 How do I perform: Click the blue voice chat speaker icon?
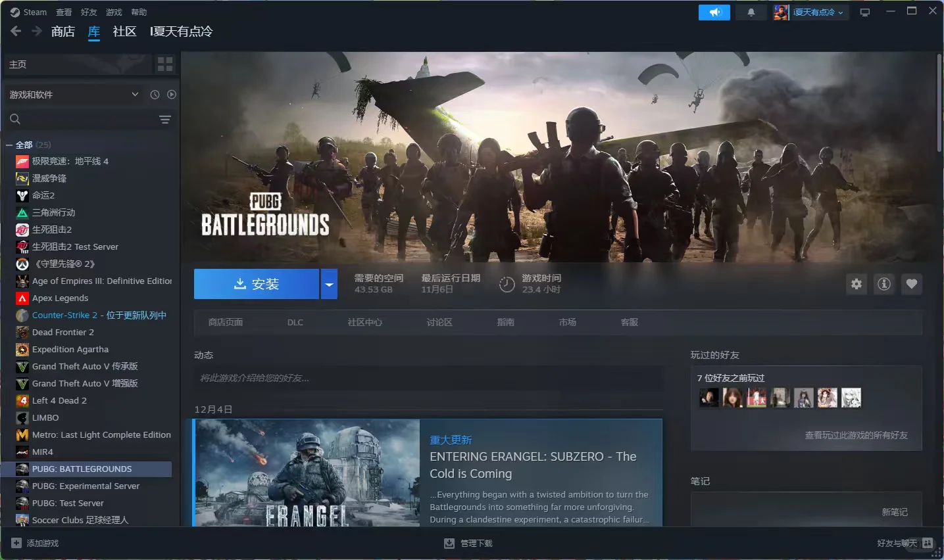point(714,12)
